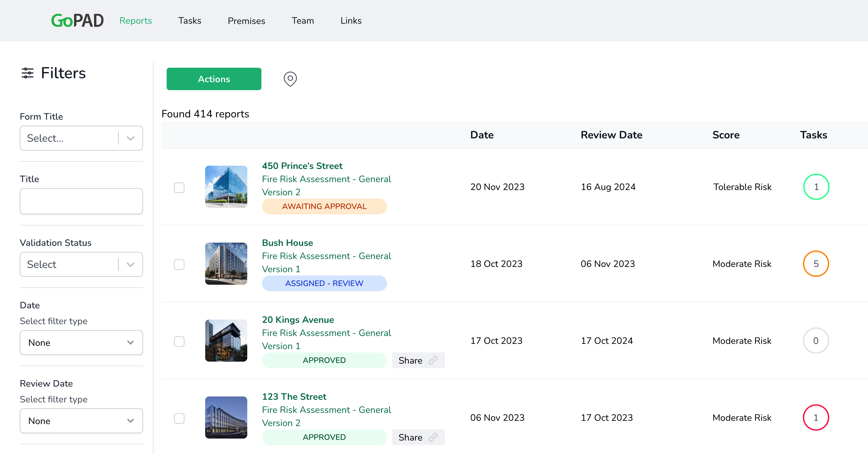This screenshot has width=868, height=454.
Task: Click the 'Moderate Risk' score for Bush House
Action: coord(742,264)
